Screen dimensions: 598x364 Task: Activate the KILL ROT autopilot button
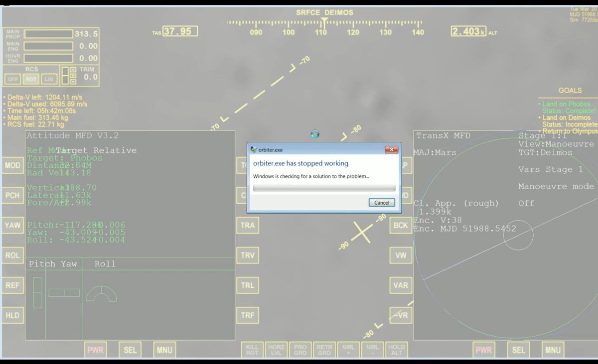(252, 350)
